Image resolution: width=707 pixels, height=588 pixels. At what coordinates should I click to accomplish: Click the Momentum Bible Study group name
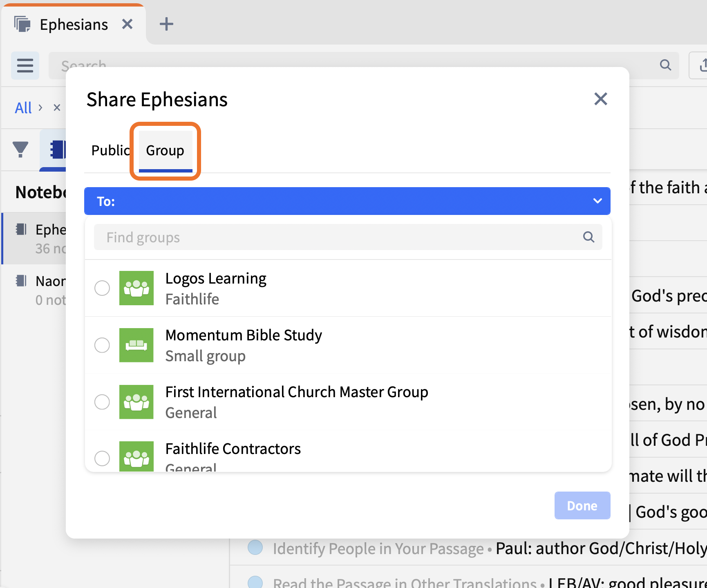pos(244,335)
